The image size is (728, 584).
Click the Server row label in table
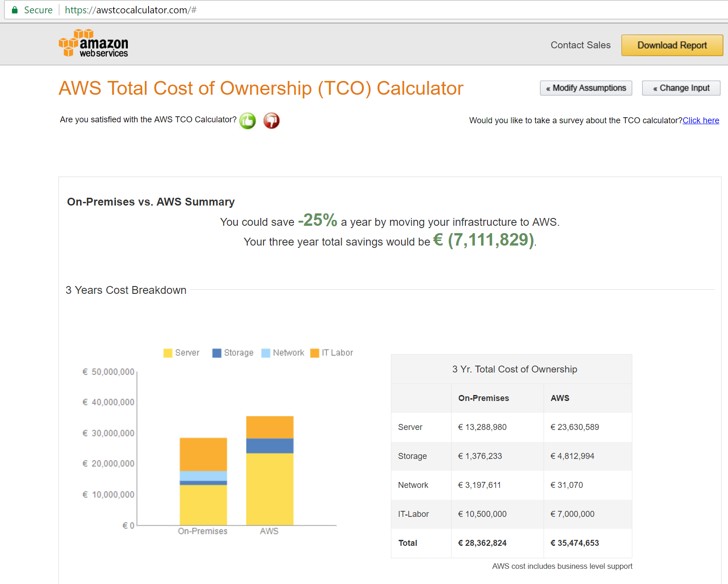point(410,427)
